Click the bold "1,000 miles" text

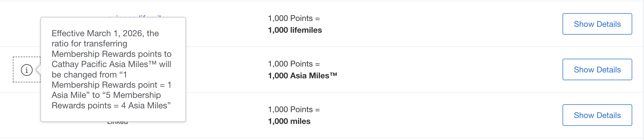(x=289, y=121)
